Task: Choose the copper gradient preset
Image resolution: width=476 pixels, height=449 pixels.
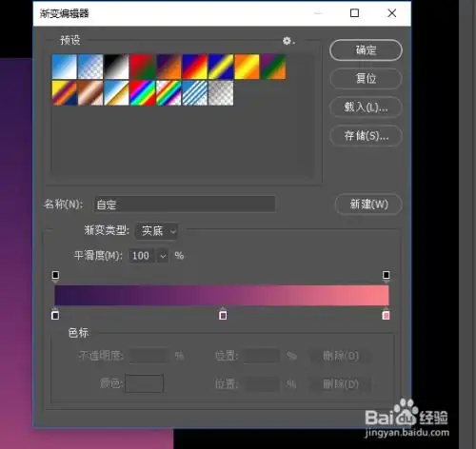Action: (90, 92)
